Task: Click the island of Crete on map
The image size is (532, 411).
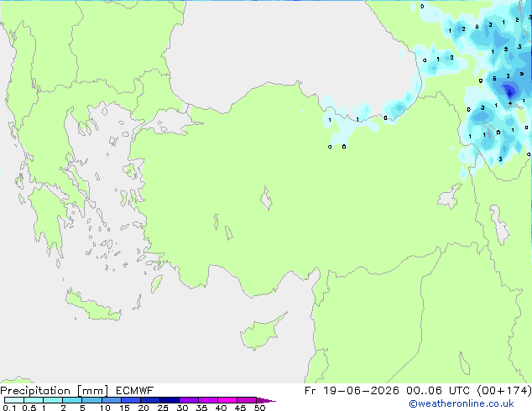Action: pyautogui.click(x=92, y=307)
